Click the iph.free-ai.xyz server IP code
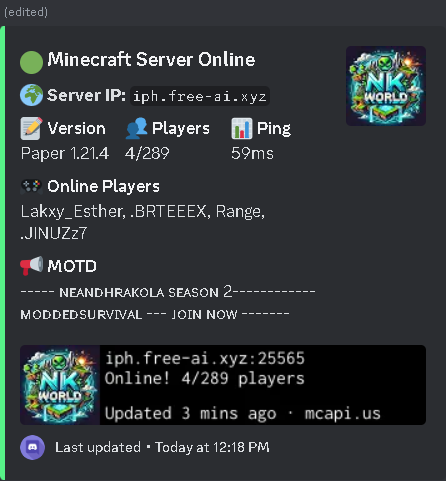Image resolution: width=446 pixels, height=481 pixels. [200, 96]
